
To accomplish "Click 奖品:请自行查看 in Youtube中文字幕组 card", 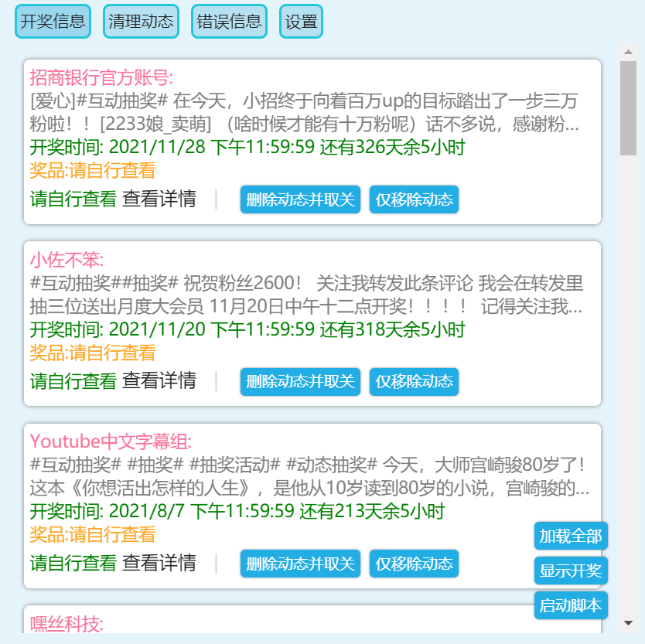I will pyautogui.click(x=93, y=534).
